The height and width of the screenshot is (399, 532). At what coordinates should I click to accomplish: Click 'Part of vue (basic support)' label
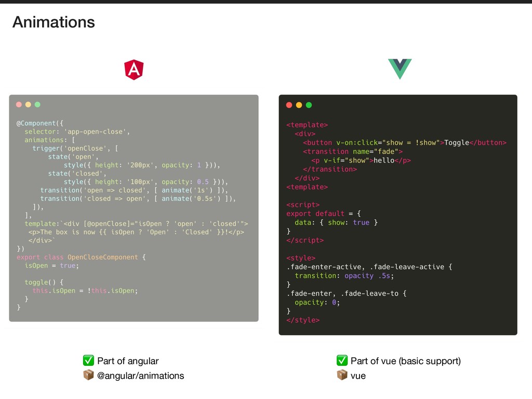click(x=406, y=361)
